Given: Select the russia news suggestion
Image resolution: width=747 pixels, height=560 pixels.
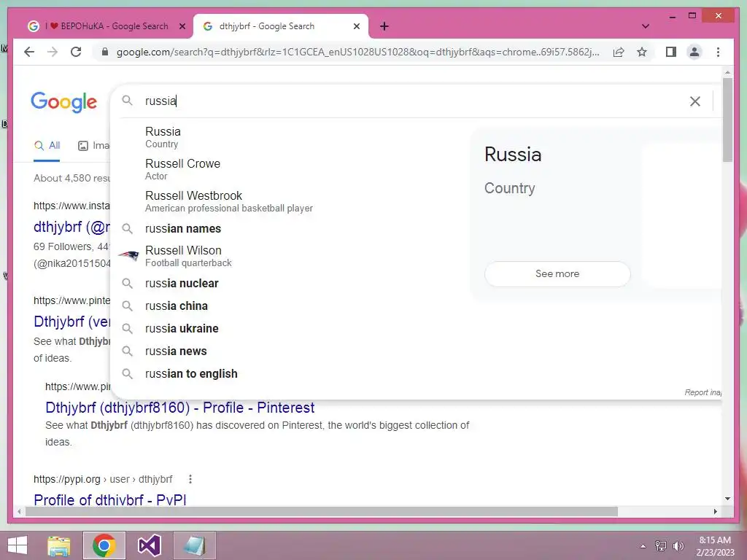Looking at the screenshot, I should (x=290, y=351).
